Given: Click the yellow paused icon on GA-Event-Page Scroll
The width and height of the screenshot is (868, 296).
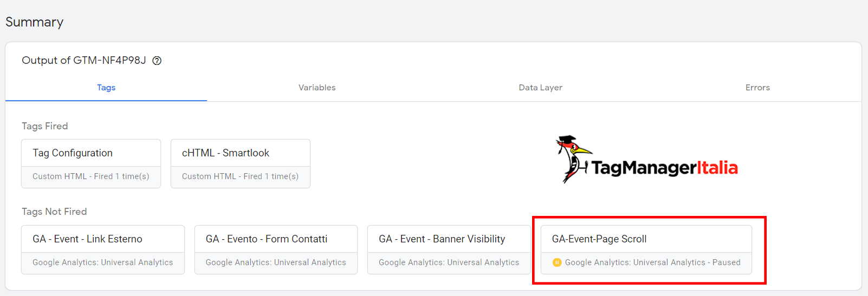Looking at the screenshot, I should click(556, 262).
